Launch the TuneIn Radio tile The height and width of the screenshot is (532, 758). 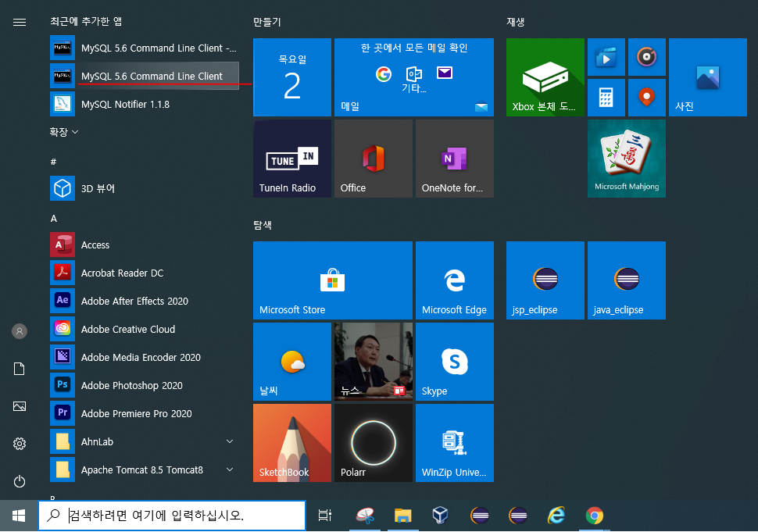[292, 159]
